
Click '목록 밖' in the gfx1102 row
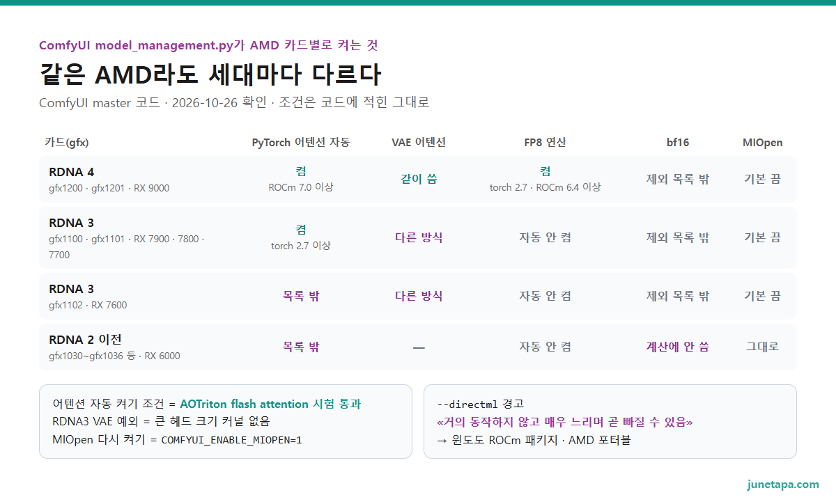tap(301, 296)
